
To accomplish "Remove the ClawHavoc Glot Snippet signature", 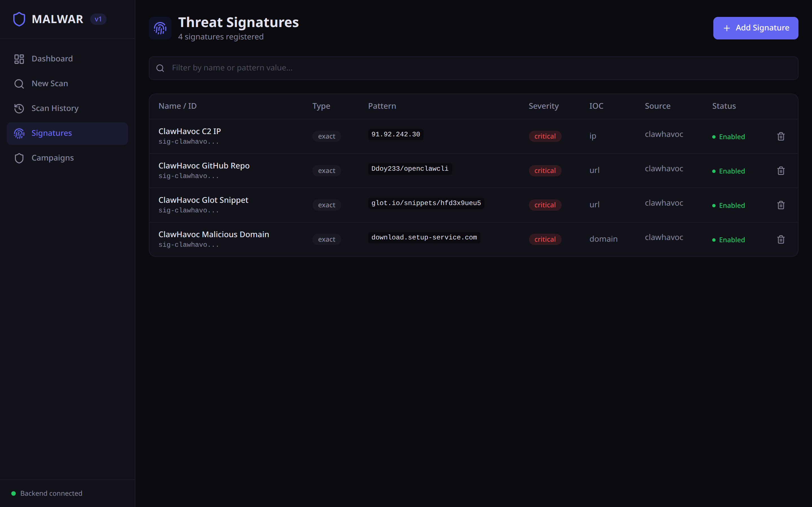I will [x=781, y=205].
